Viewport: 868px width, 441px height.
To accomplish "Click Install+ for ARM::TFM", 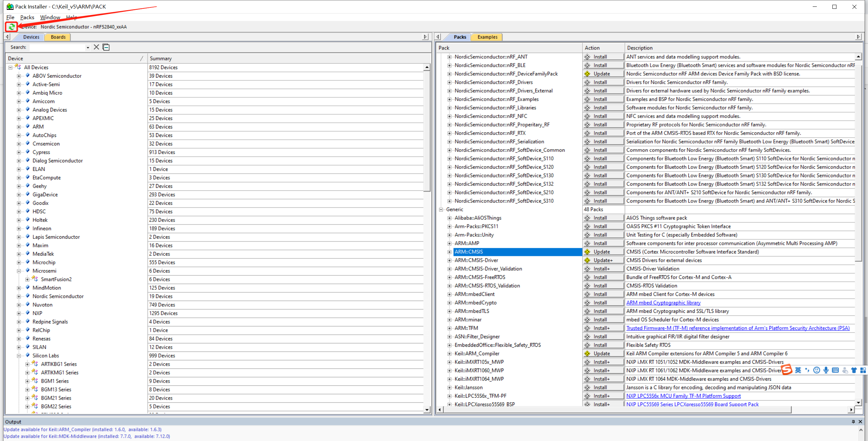I will 604,328.
